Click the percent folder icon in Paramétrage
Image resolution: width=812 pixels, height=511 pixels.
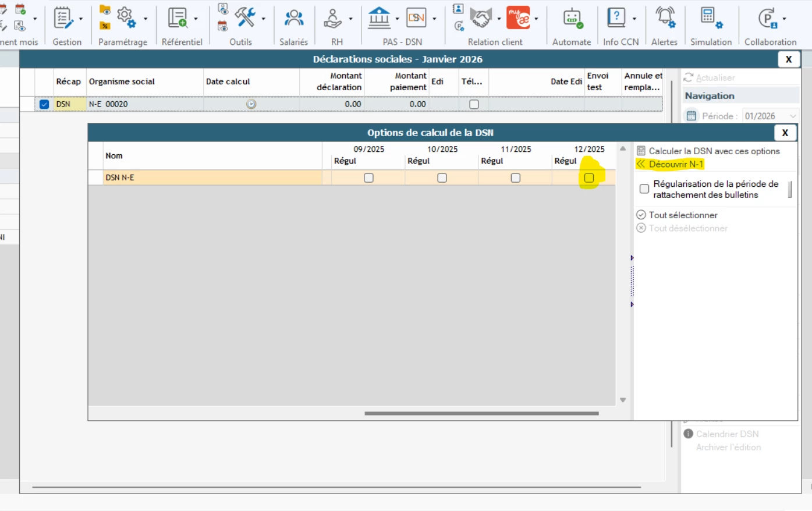pyautogui.click(x=105, y=26)
